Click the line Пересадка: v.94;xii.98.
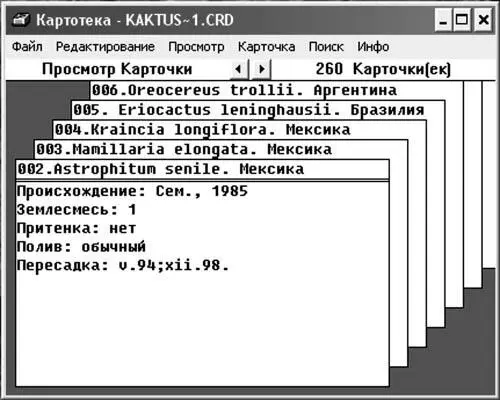 (x=123, y=266)
